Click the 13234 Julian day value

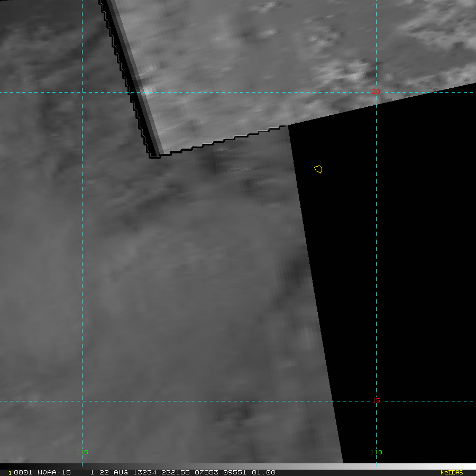pyautogui.click(x=144, y=472)
